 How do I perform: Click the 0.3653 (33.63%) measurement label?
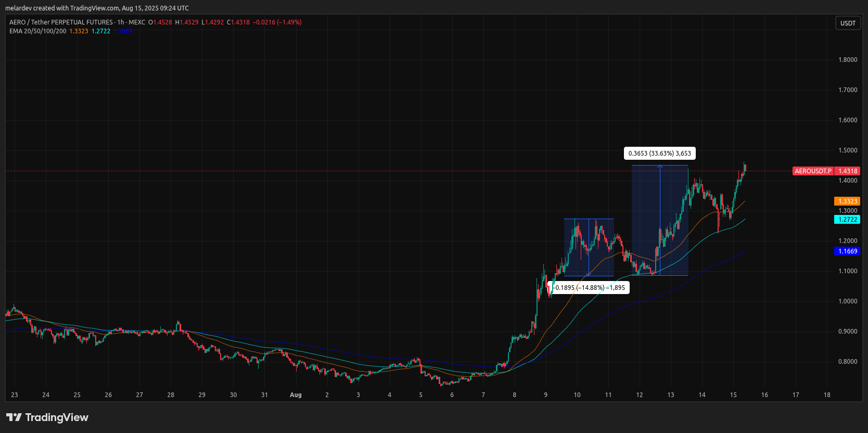pos(660,154)
